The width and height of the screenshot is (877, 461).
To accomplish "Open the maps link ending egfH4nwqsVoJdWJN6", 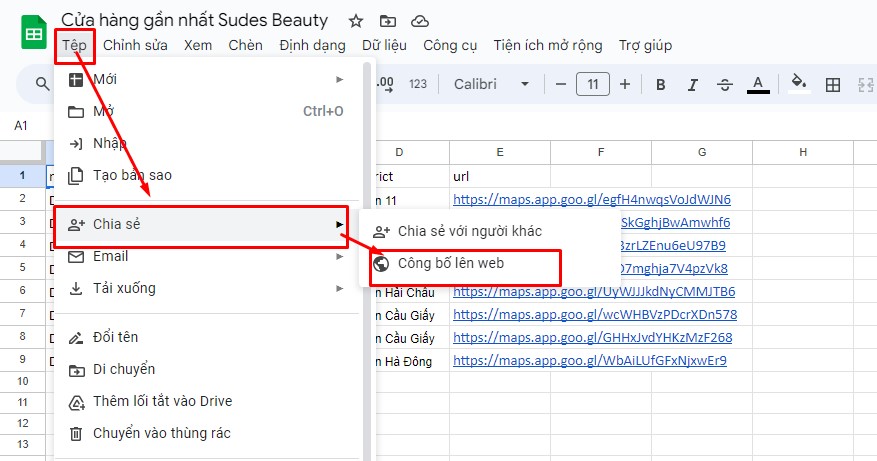I will tap(592, 200).
